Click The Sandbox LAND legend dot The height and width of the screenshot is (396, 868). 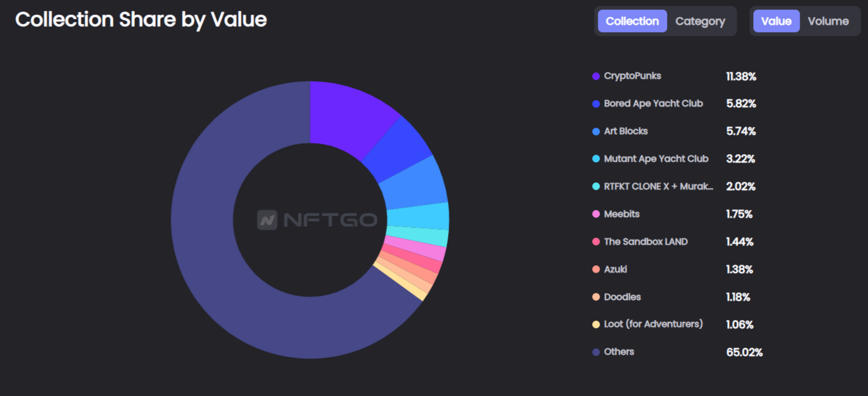(x=596, y=242)
